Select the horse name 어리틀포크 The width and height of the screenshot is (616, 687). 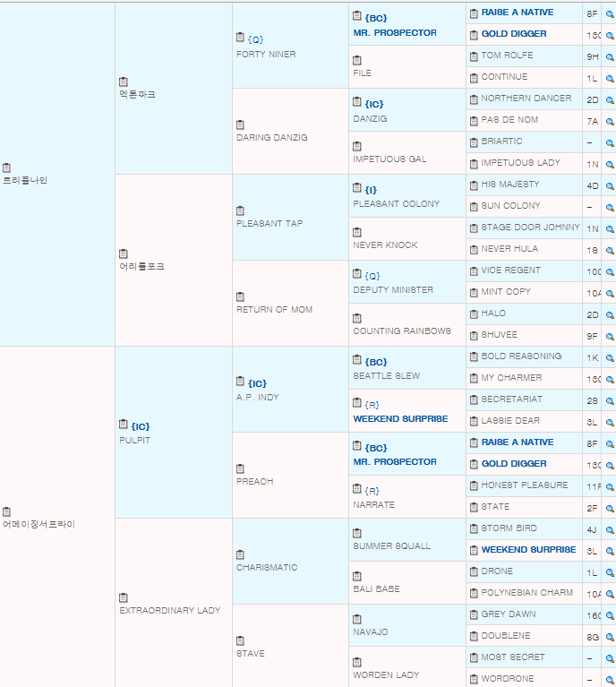[142, 266]
